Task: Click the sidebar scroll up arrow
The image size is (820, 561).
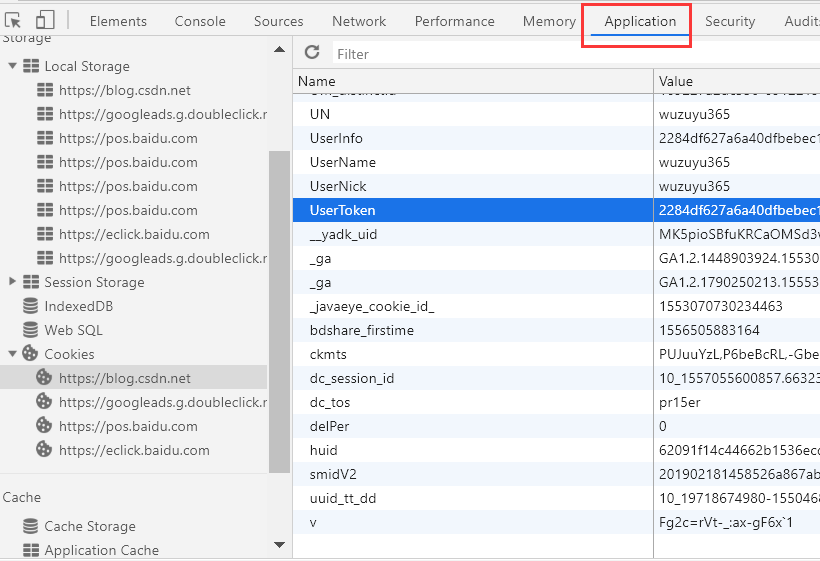Action: pyautogui.click(x=280, y=50)
